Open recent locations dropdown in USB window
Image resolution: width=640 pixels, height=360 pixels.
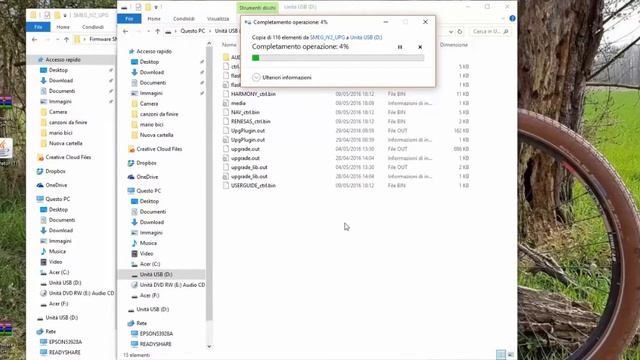coord(148,31)
